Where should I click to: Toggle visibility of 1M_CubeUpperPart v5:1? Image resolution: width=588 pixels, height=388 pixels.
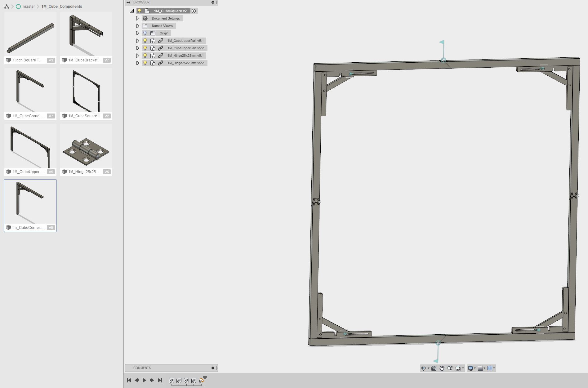pos(145,41)
